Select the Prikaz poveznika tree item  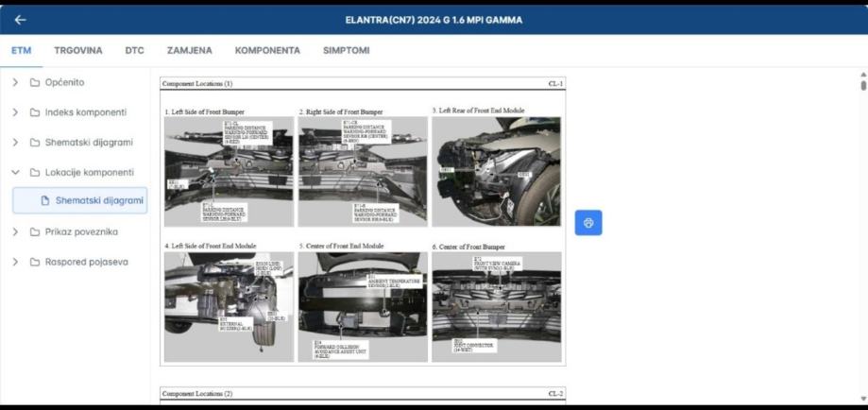(81, 231)
